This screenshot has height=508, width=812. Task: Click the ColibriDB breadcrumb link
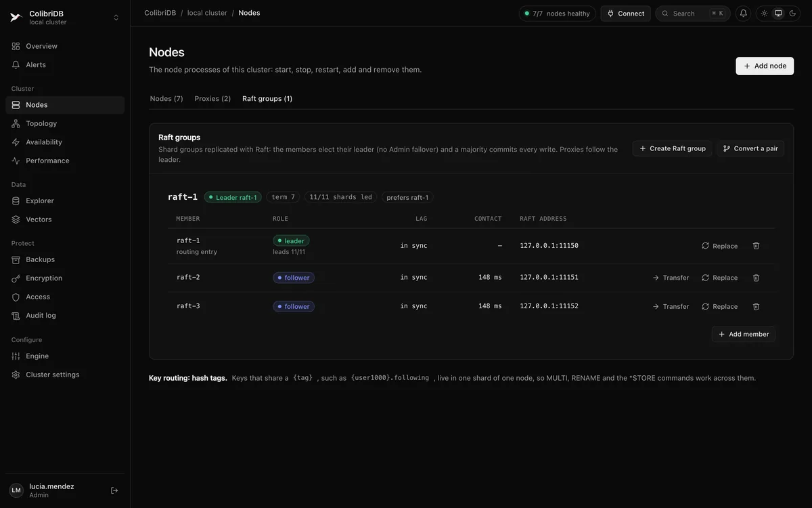160,13
